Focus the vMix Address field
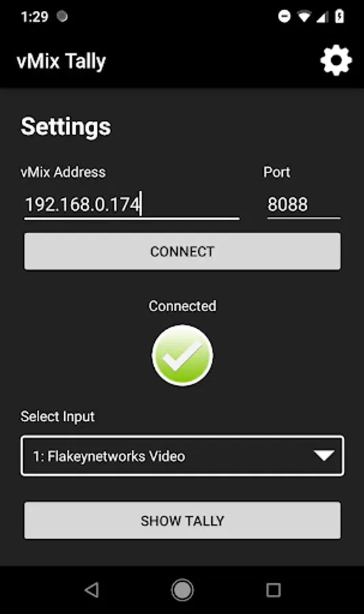 132,205
